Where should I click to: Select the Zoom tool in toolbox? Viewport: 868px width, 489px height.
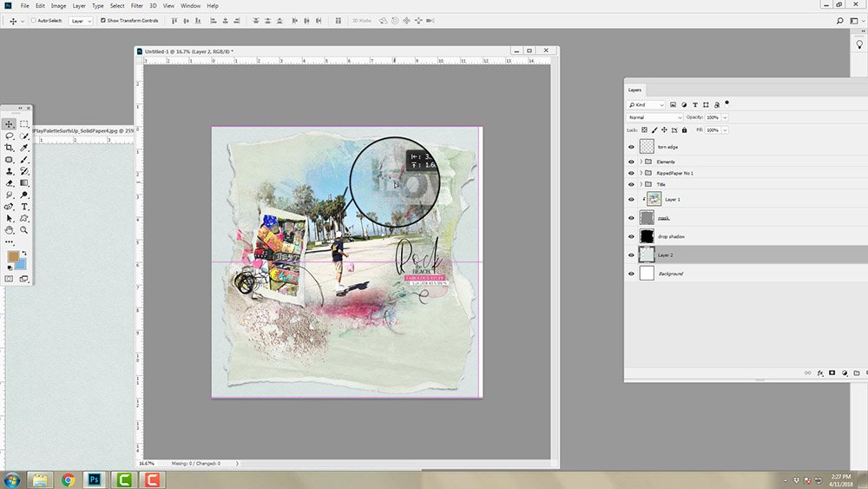[24, 230]
